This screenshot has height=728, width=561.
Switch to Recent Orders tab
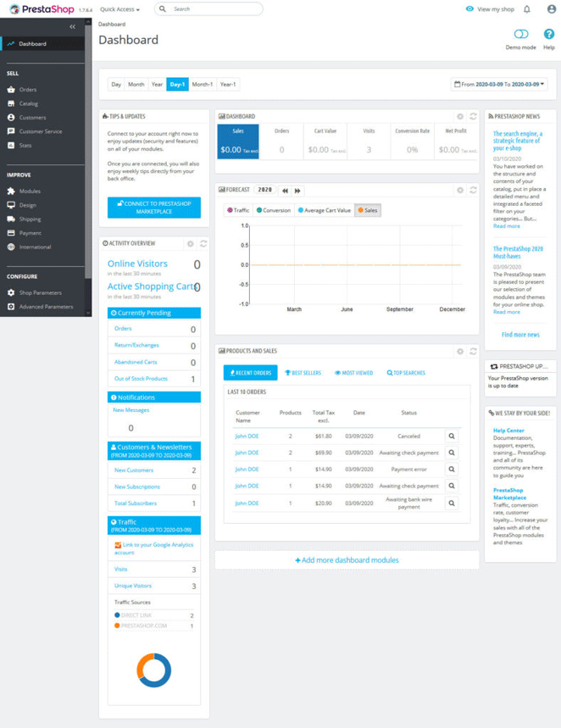pos(250,373)
